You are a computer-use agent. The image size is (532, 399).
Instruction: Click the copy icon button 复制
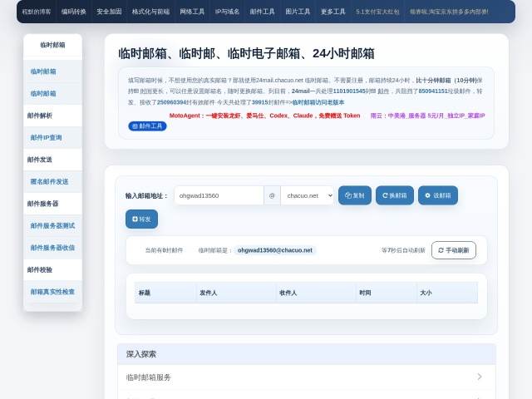pyautogui.click(x=355, y=195)
